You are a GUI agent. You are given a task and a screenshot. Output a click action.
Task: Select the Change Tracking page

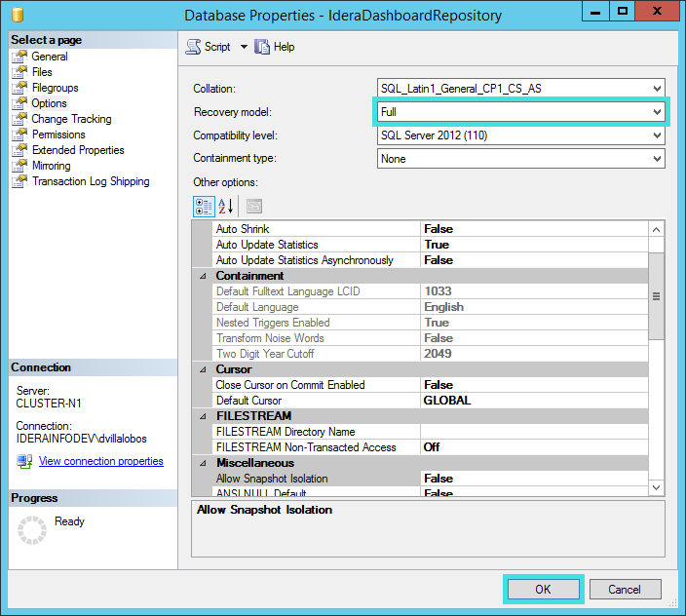click(71, 119)
